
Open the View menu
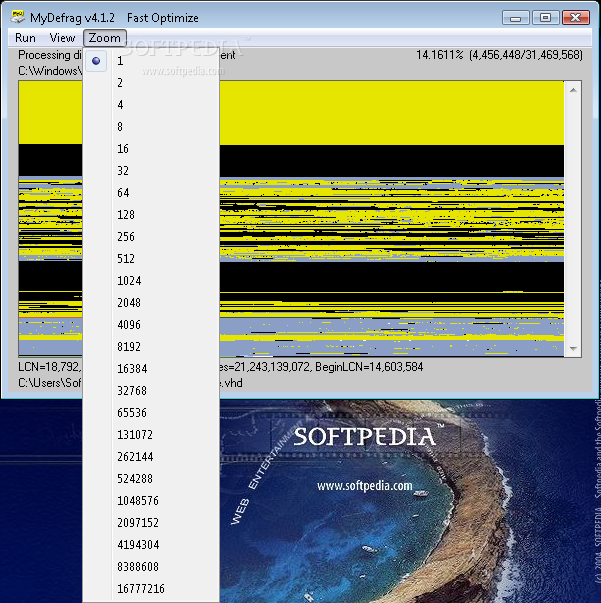point(62,38)
